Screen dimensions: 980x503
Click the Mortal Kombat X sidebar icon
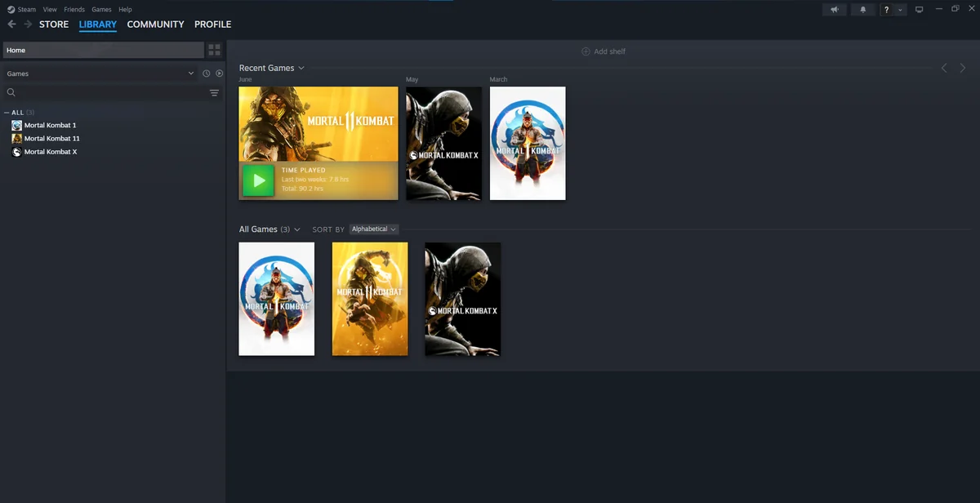click(x=17, y=152)
